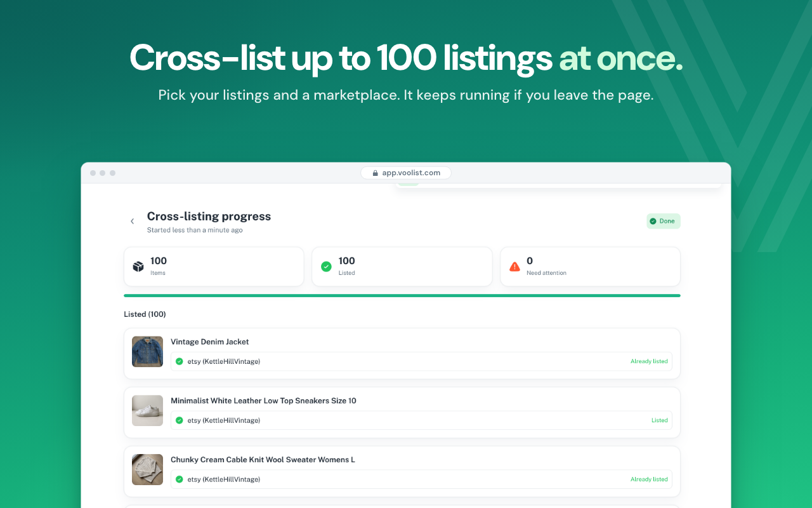Click the '0 Need attention' count card
The width and height of the screenshot is (812, 508).
[x=591, y=267]
